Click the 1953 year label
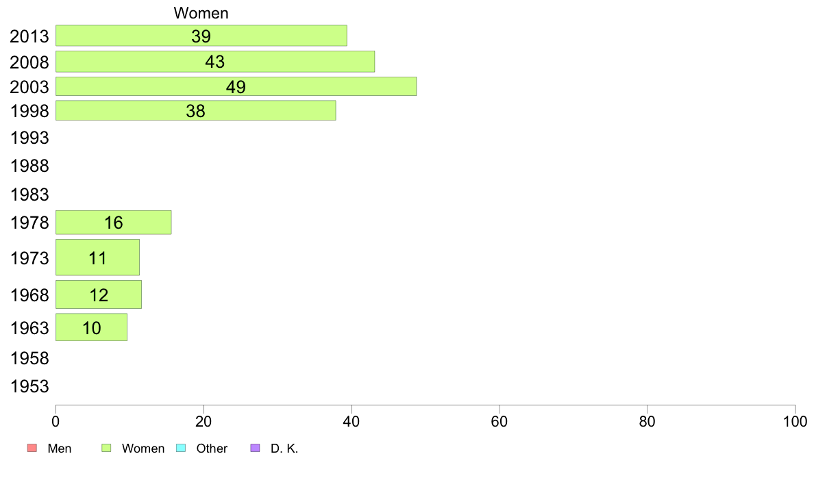 [29, 386]
